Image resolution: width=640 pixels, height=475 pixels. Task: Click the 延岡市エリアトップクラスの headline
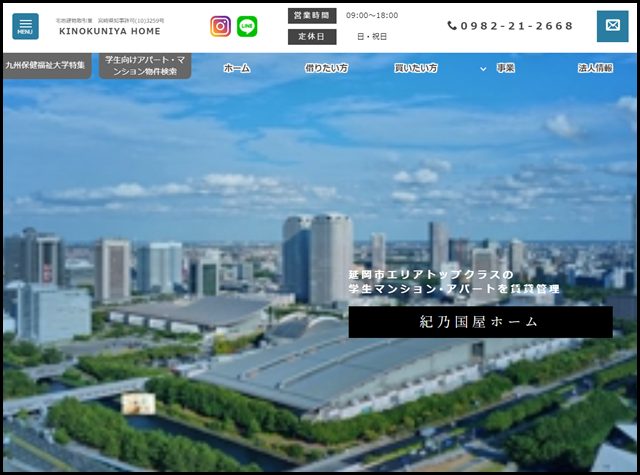431,275
